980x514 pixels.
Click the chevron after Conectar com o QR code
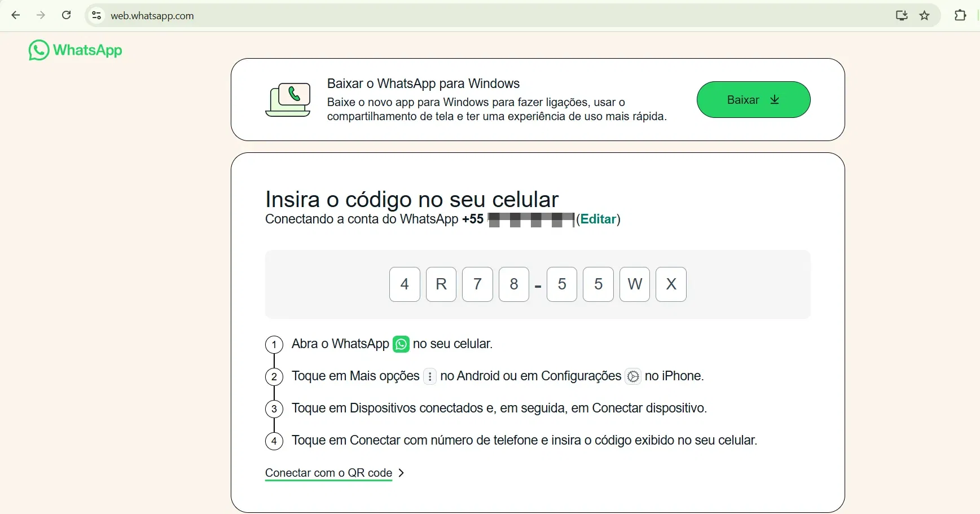coord(401,473)
